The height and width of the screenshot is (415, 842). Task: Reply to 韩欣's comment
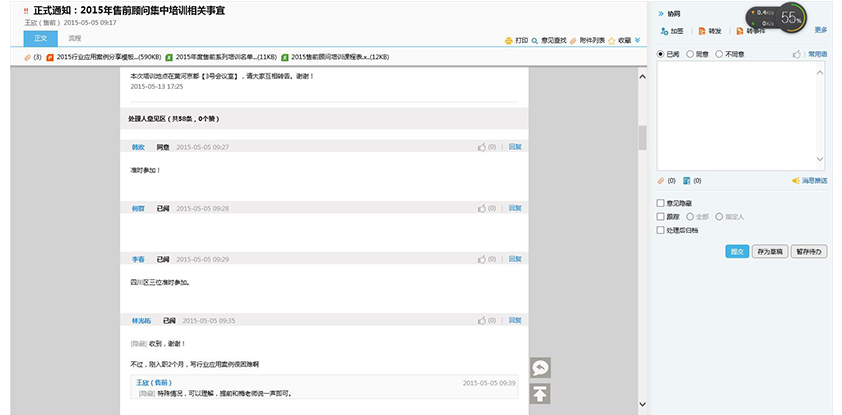515,147
